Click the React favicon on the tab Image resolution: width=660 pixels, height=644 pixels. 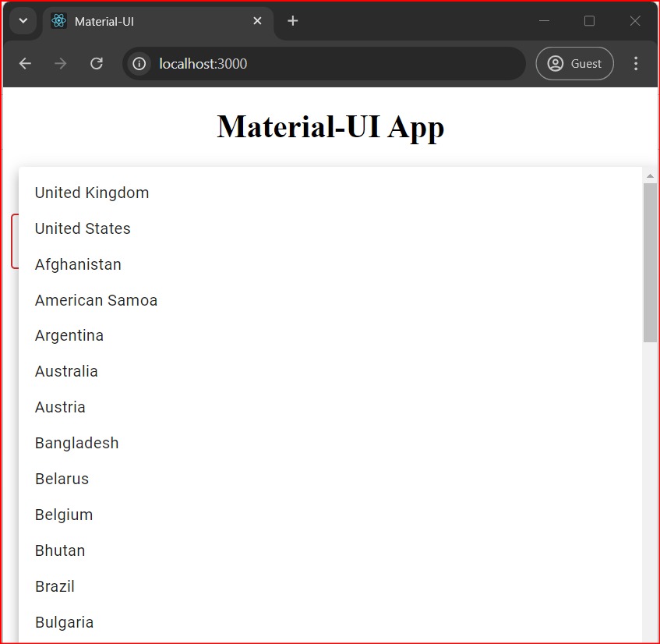(57, 21)
